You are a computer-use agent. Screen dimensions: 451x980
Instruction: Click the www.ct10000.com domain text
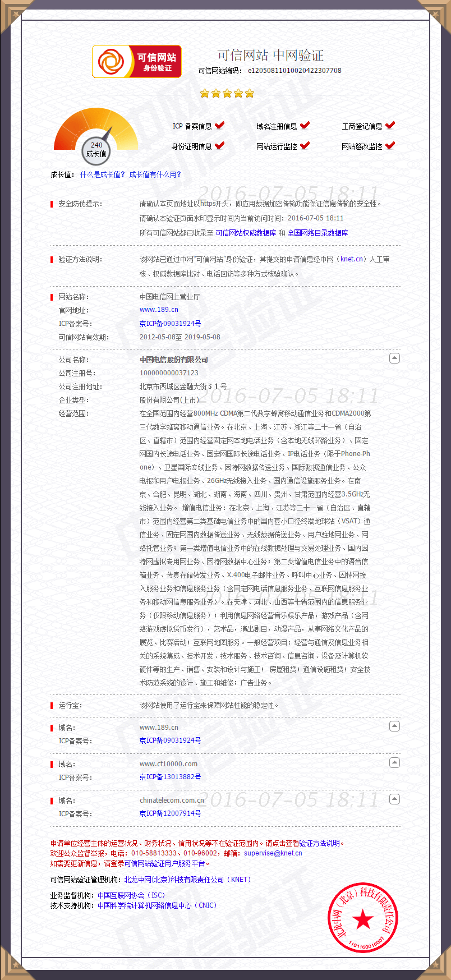168,763
